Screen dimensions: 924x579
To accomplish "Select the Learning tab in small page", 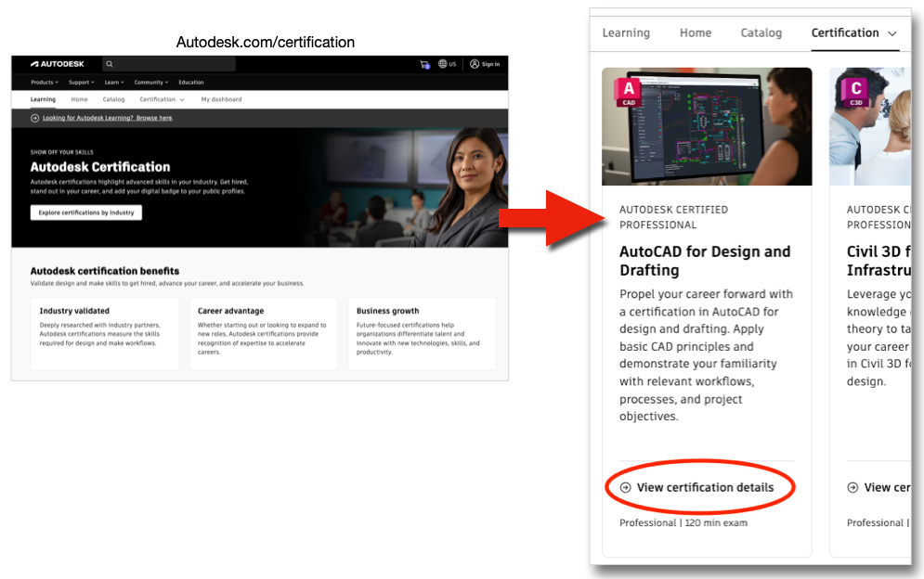I will pos(43,99).
